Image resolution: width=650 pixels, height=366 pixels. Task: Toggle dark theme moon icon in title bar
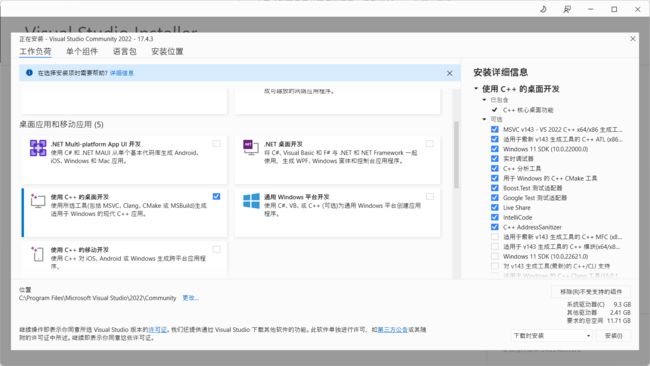[x=543, y=9]
